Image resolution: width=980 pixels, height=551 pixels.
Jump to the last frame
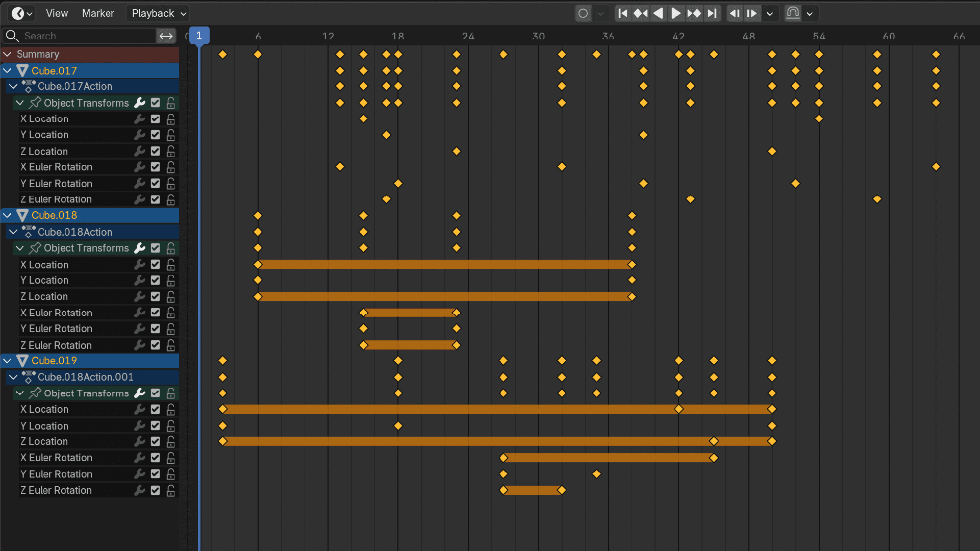click(713, 13)
